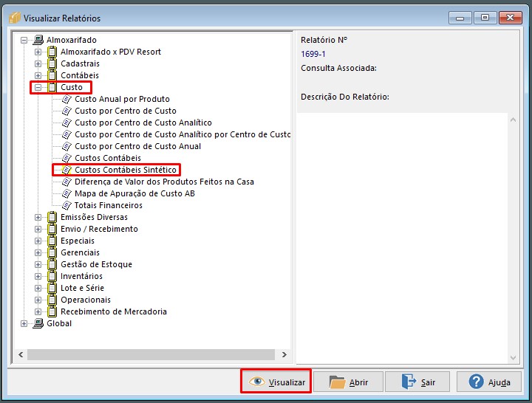Select Diferença de Valor dos Produtos Feitos na Casa
The height and width of the screenshot is (403, 532).
point(164,182)
